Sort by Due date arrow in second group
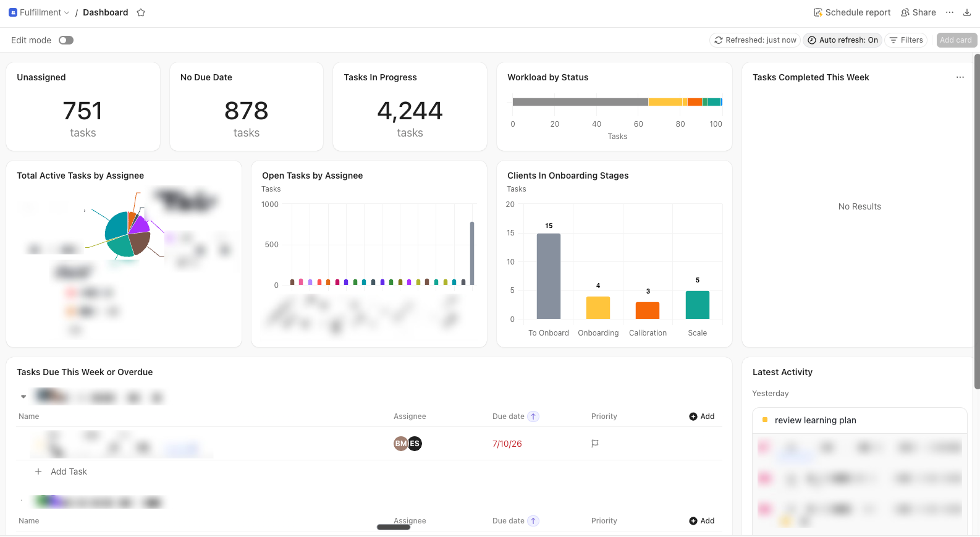The height and width of the screenshot is (537, 980). click(x=533, y=521)
